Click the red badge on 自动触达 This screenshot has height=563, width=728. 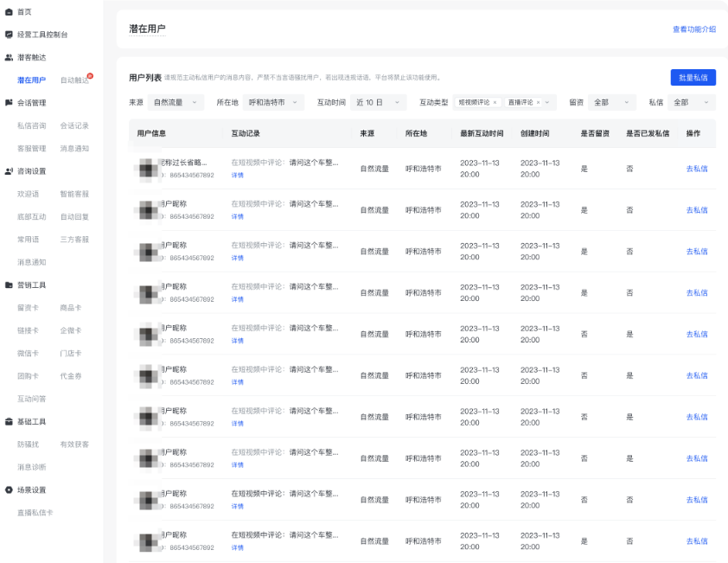click(x=90, y=76)
